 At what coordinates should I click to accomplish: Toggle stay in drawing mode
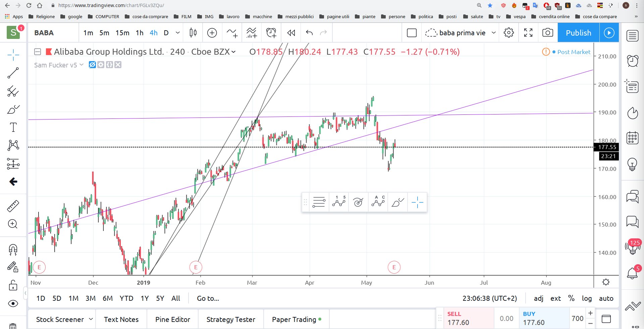[13, 267]
